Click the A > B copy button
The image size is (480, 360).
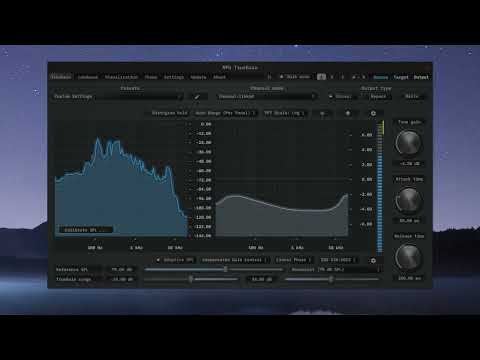tap(358, 77)
